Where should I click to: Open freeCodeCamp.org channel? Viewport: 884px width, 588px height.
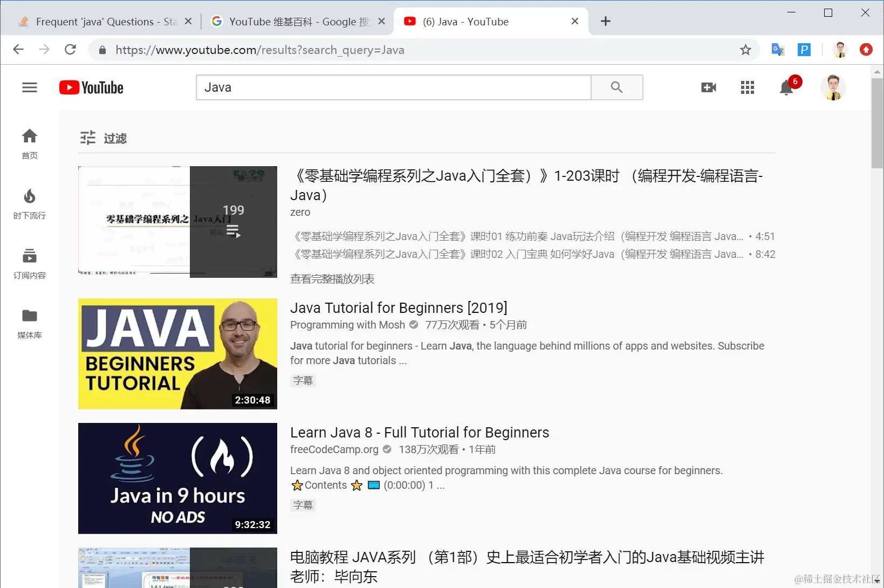point(334,449)
